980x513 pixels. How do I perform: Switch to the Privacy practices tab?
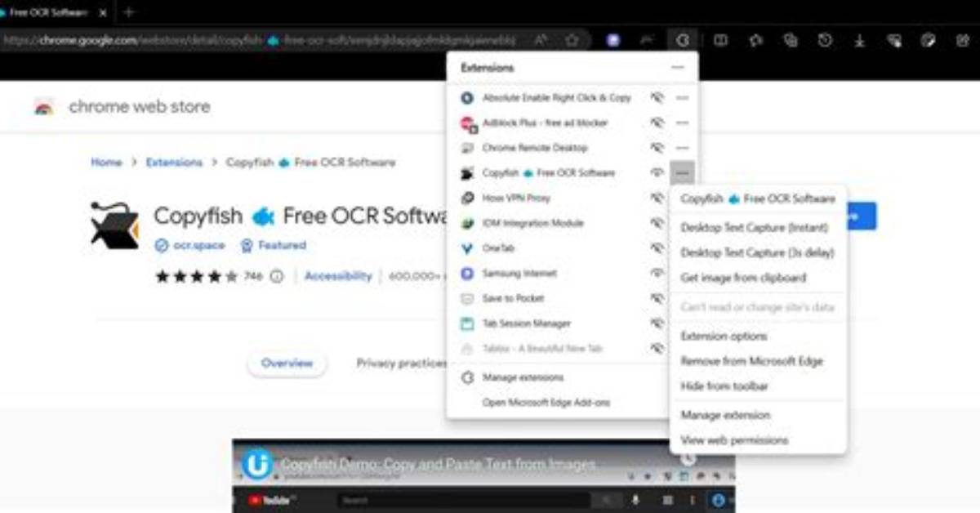point(402,364)
